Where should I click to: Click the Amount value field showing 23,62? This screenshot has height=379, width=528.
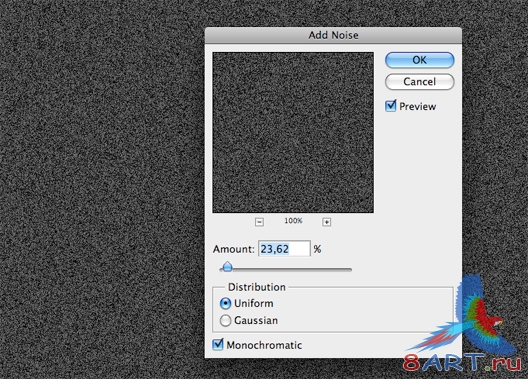click(284, 249)
